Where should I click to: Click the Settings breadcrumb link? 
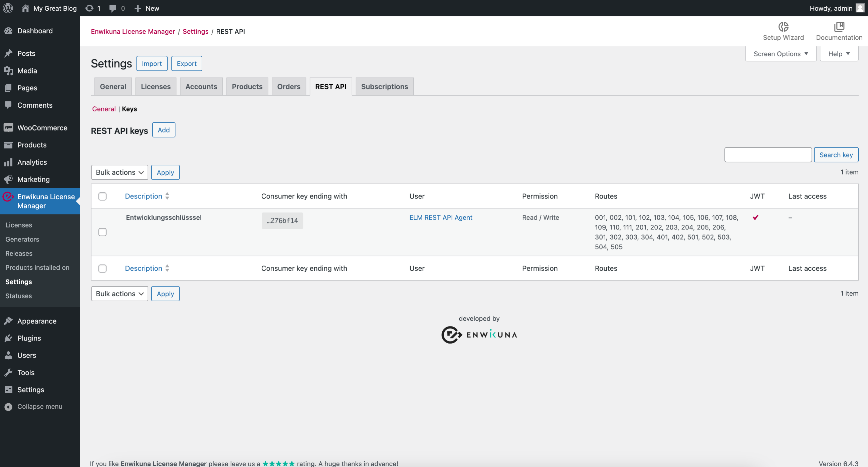(x=195, y=31)
